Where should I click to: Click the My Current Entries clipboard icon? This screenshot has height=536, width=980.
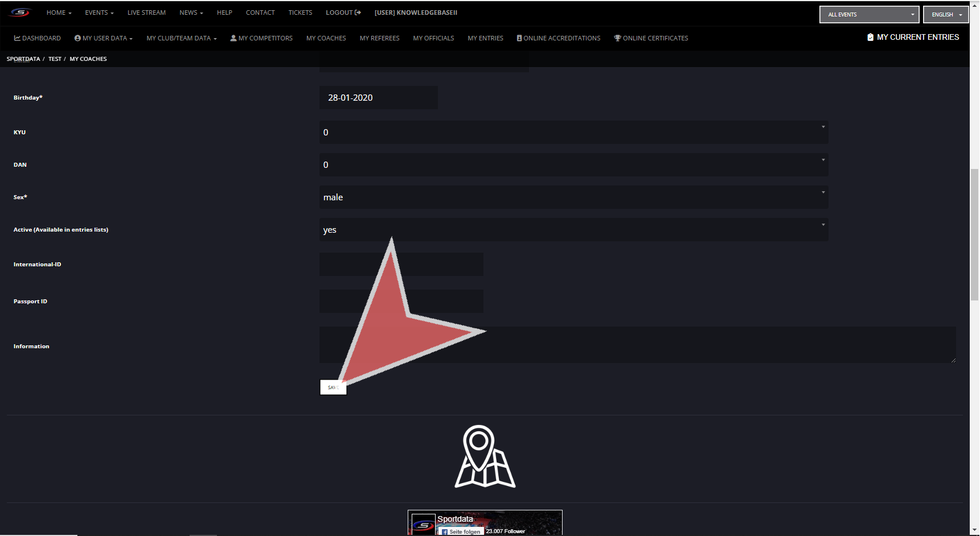point(870,37)
